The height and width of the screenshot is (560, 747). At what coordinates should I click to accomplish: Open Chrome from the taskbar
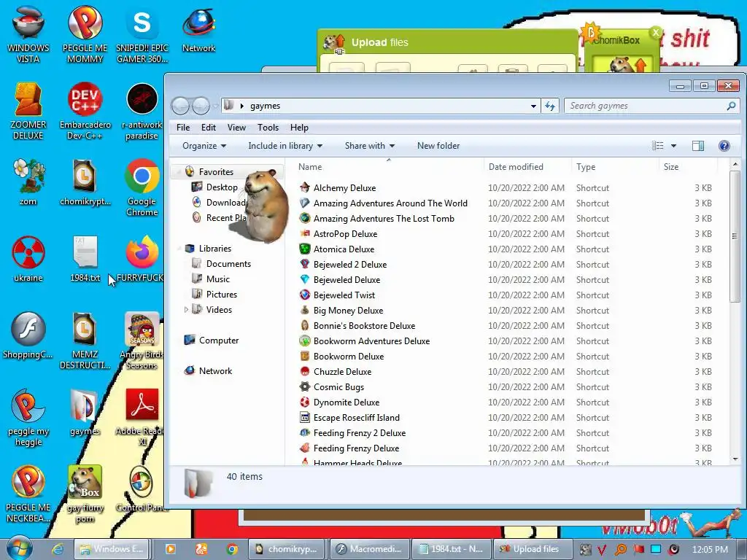(x=232, y=549)
